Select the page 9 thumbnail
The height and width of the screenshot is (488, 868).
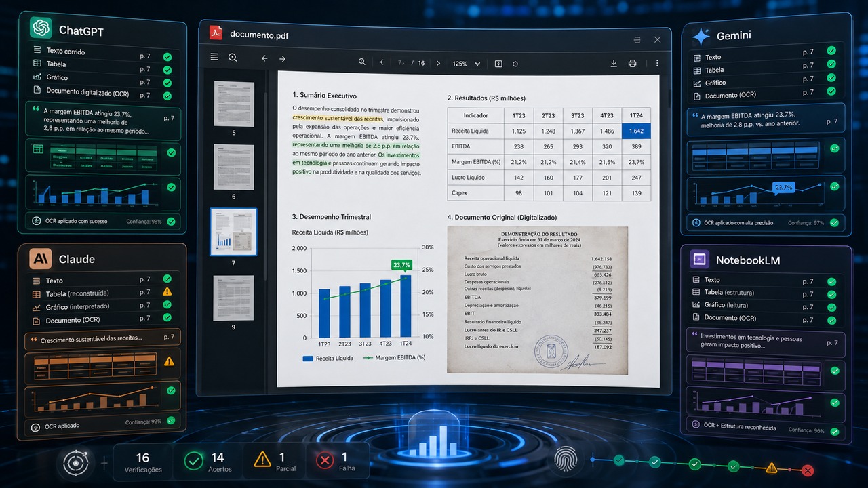pyautogui.click(x=234, y=298)
